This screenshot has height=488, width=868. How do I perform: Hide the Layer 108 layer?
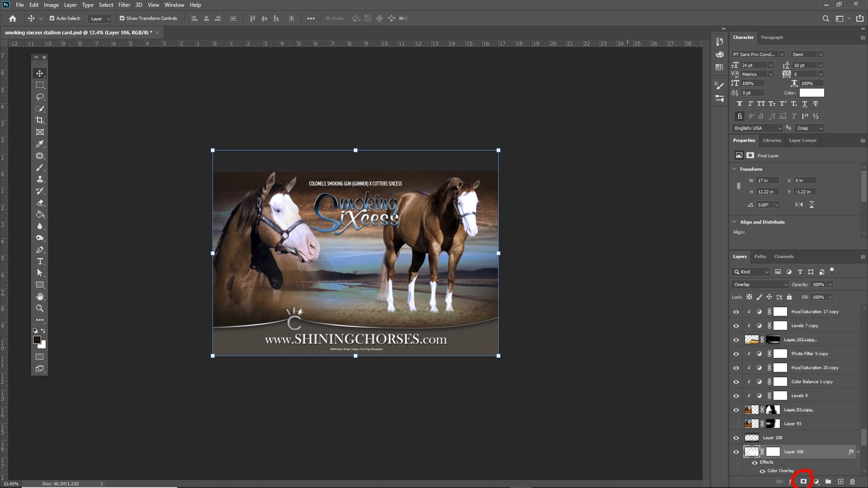(x=736, y=438)
